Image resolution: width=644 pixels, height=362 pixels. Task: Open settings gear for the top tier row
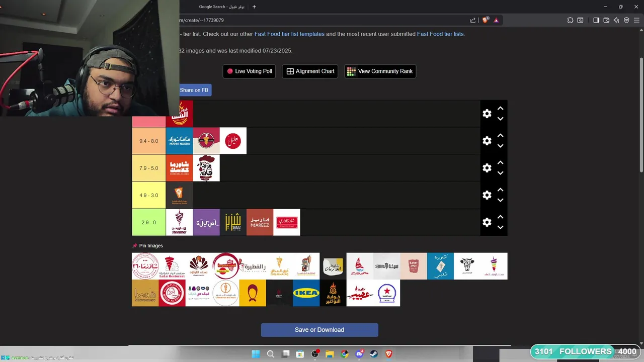(x=487, y=114)
